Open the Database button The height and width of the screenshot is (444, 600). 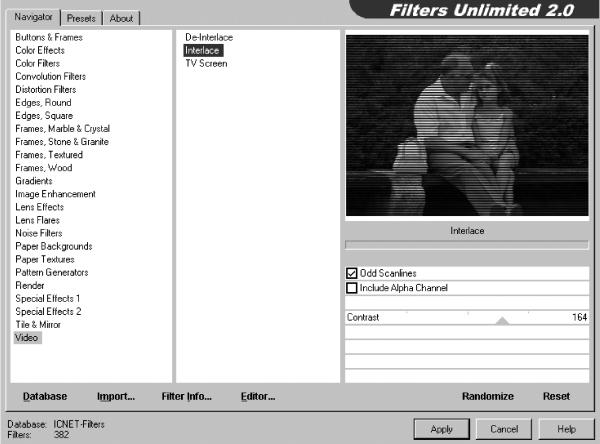(45, 396)
